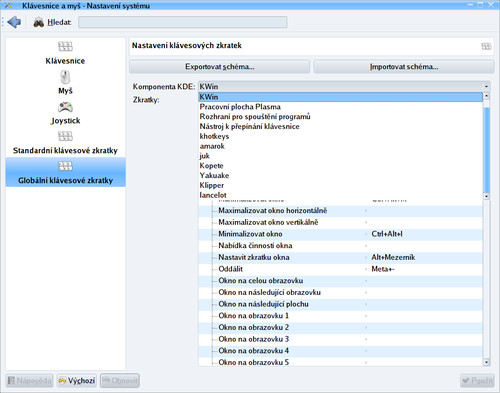
Task: Click the binoculars search icon
Action: click(x=39, y=22)
